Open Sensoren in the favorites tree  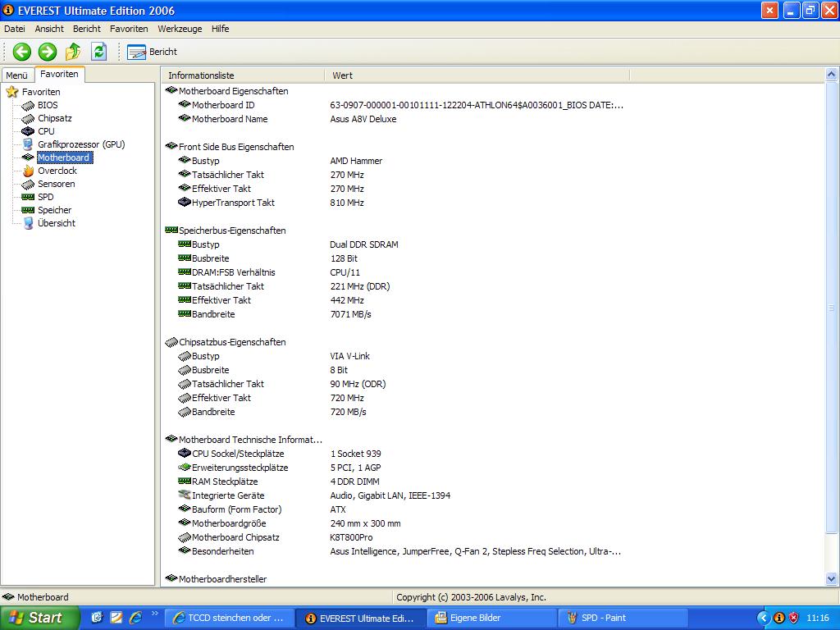[57, 184]
